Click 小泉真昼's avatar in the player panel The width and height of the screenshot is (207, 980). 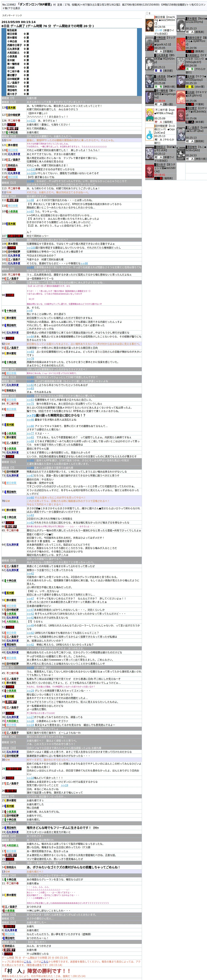(150, 81)
